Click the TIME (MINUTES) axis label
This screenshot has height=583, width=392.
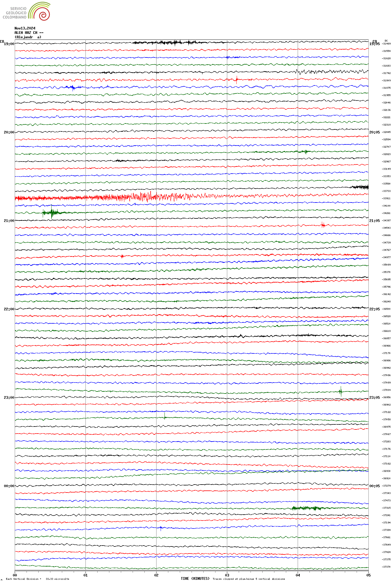[195, 579]
